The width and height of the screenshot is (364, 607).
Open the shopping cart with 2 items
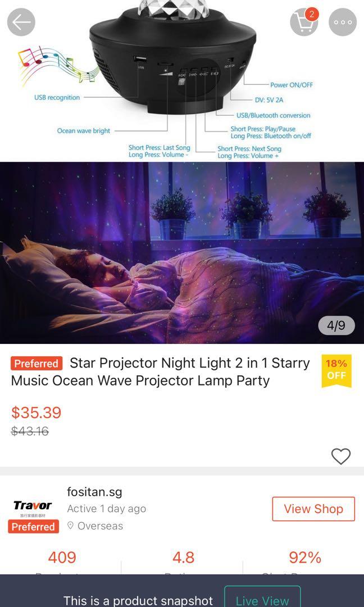pyautogui.click(x=304, y=22)
